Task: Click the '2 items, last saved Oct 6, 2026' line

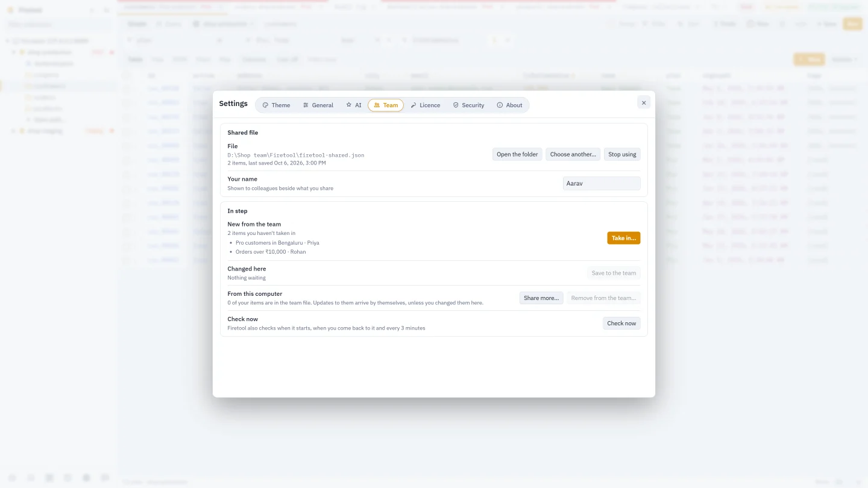Action: coord(277,163)
